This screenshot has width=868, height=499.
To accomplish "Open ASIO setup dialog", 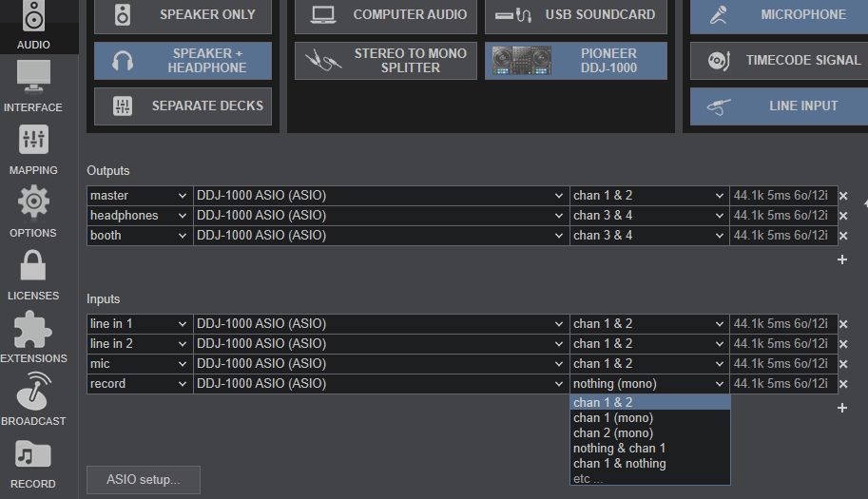I will [144, 480].
